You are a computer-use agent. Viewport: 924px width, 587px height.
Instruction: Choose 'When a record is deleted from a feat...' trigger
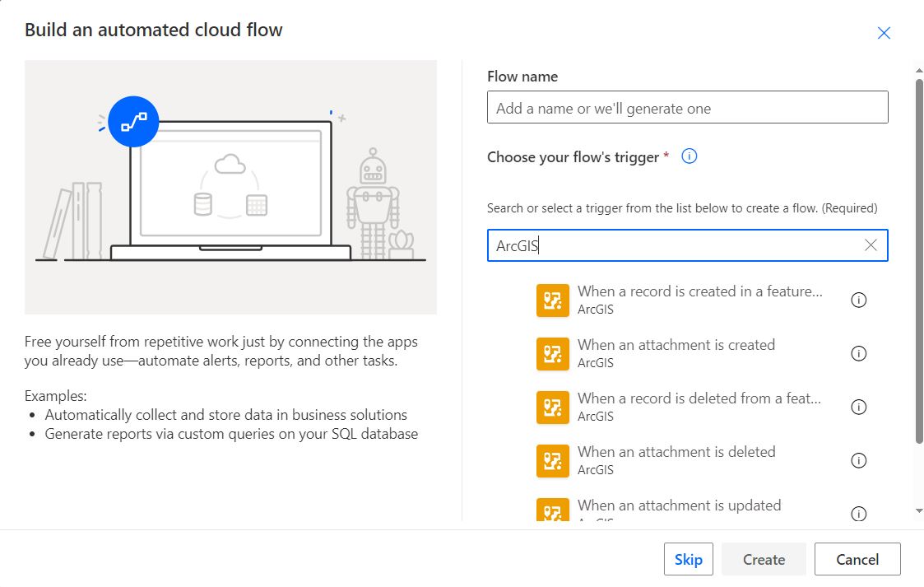(x=699, y=398)
